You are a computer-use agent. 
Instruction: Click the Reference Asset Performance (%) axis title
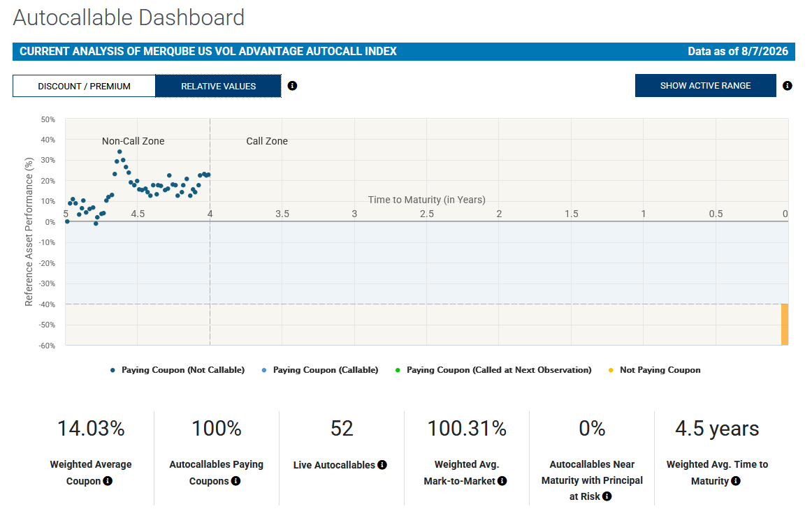(x=29, y=232)
